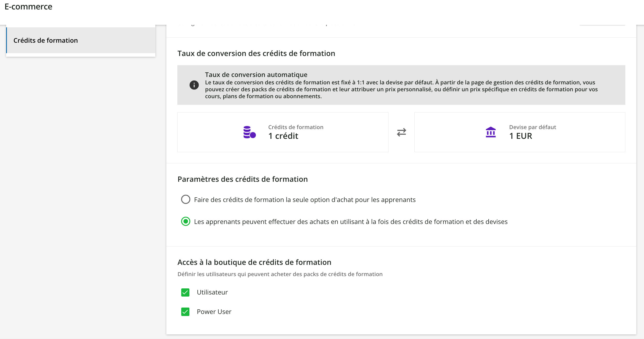This screenshot has width=644, height=339.
Task: Select 'Faire des crédits la seule option' radio
Action: pos(186,199)
